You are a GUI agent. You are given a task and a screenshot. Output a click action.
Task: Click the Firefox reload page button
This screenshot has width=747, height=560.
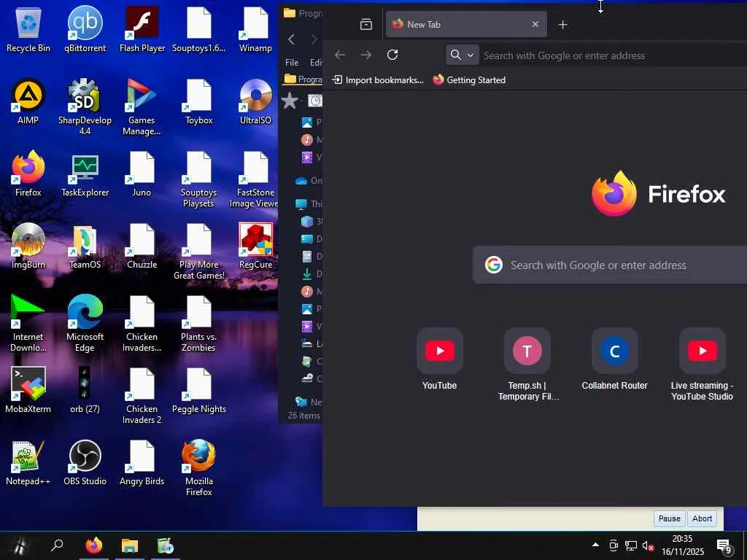point(392,55)
